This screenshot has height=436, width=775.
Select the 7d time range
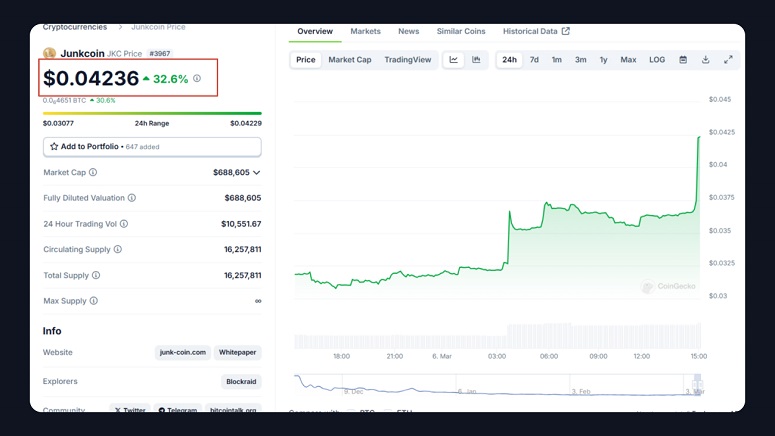click(x=534, y=60)
